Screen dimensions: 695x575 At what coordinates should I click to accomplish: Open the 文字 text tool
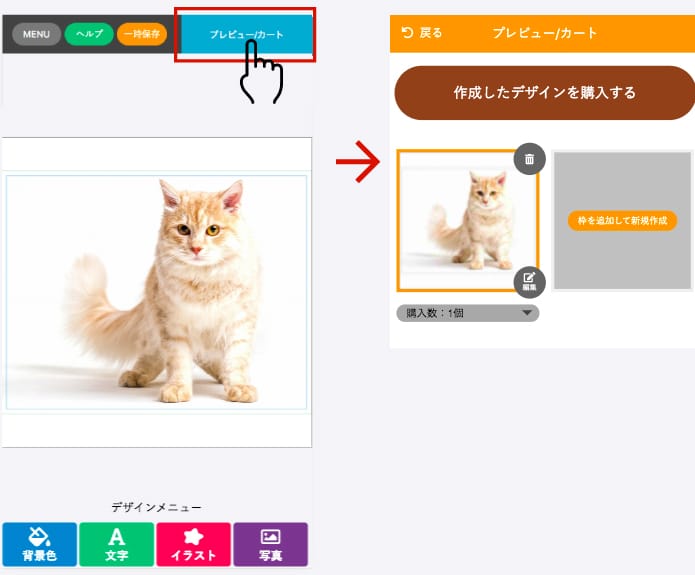(117, 544)
